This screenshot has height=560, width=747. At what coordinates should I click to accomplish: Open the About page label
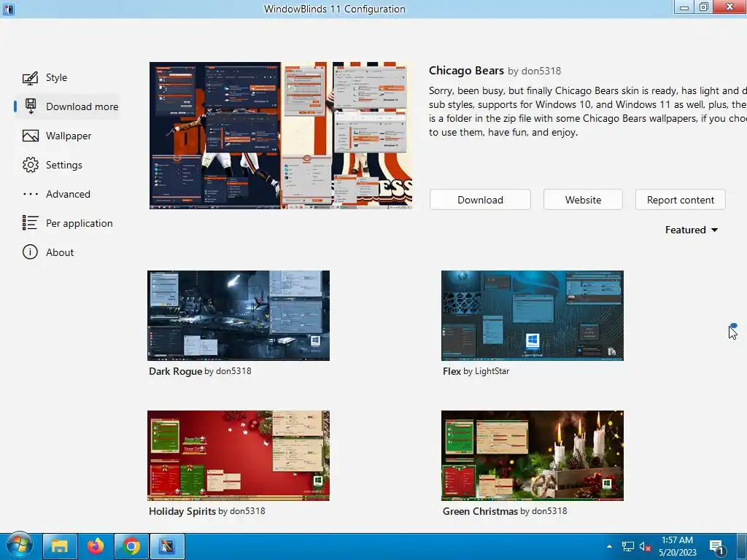pyautogui.click(x=60, y=252)
